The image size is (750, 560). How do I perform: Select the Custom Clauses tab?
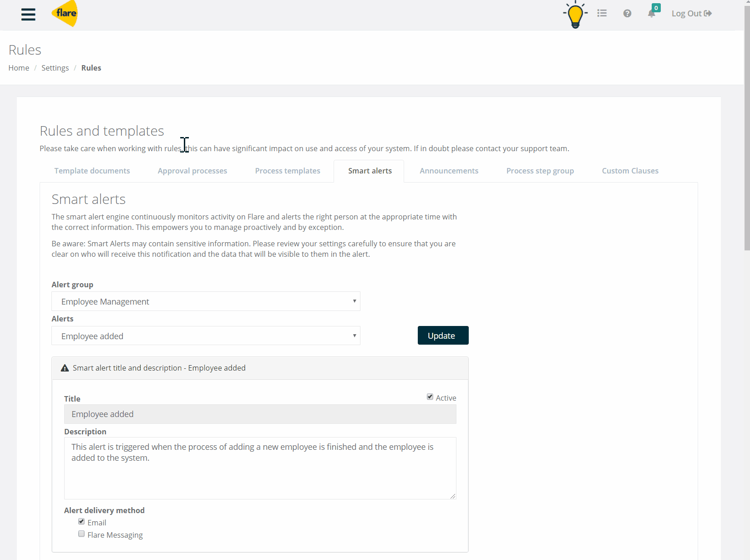630,171
